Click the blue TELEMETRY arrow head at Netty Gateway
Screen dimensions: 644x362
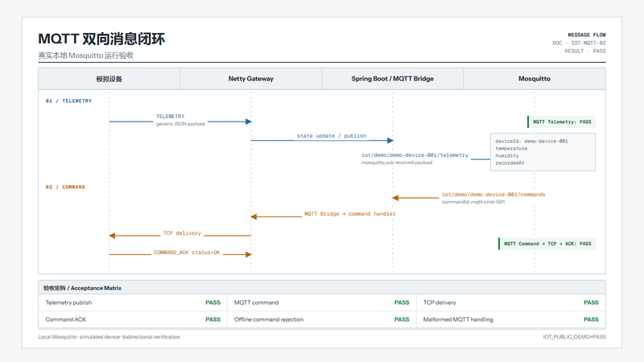click(x=249, y=121)
